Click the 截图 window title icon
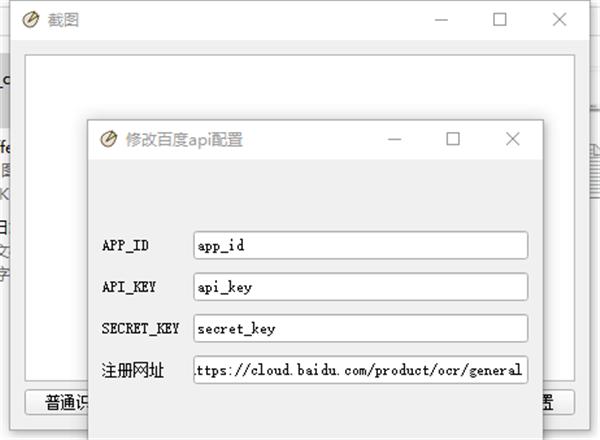 coord(31,20)
